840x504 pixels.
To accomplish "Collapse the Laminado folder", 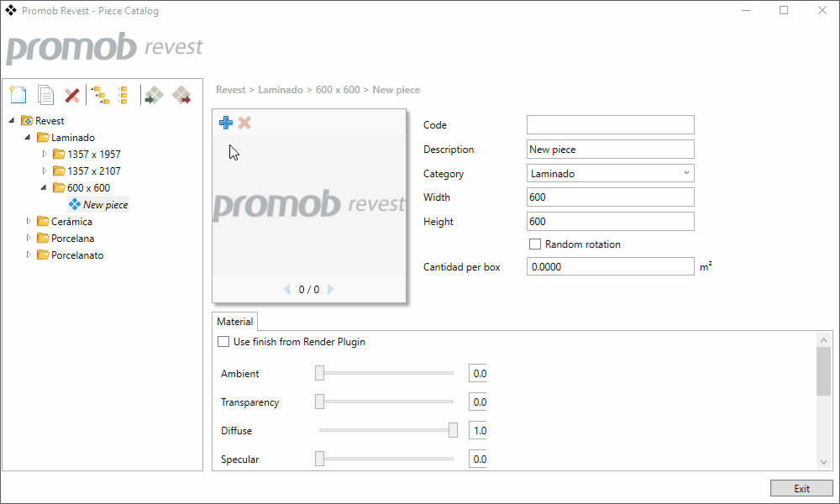I will [x=28, y=137].
